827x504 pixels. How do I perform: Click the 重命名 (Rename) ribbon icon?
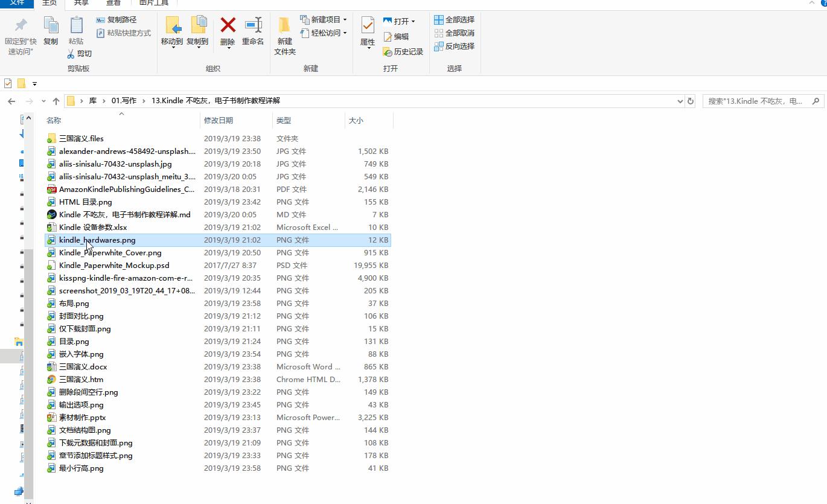click(253, 25)
